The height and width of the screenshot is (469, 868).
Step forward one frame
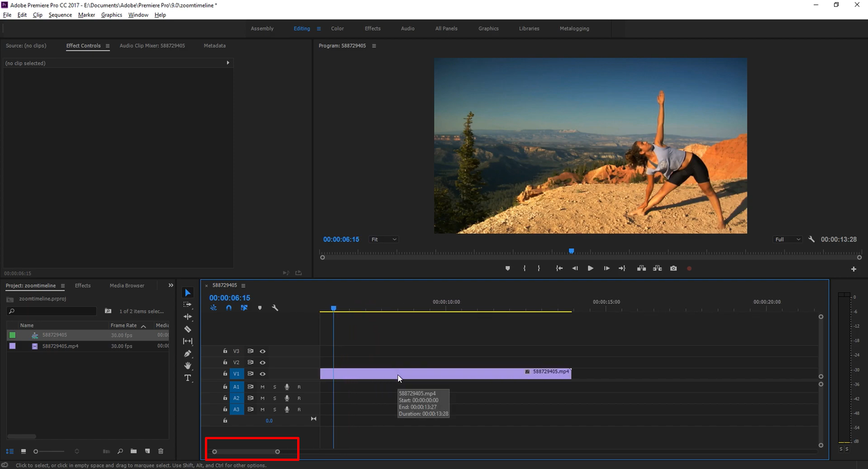[x=606, y=268]
